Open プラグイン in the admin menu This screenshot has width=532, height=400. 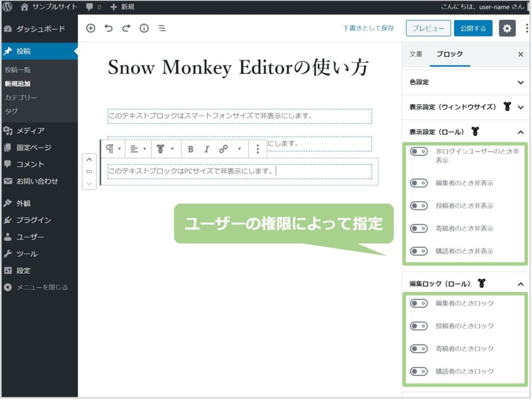[x=39, y=220]
